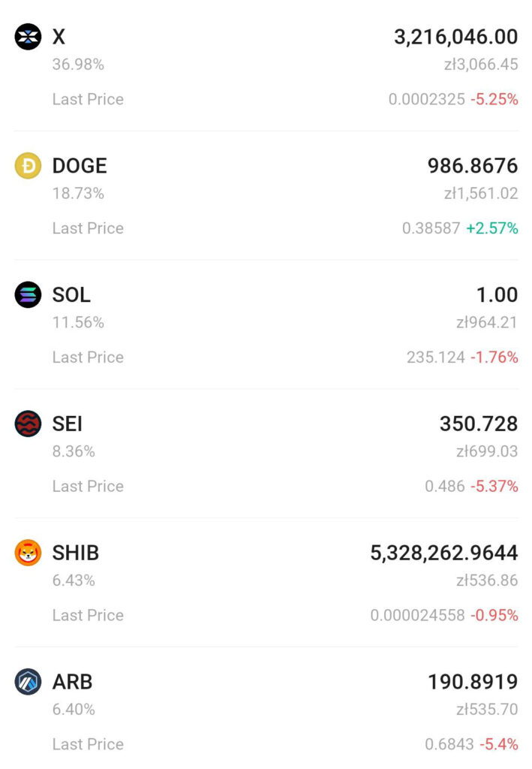
Task: Select the DOGE balance 986.8676
Action: pyautogui.click(x=472, y=166)
